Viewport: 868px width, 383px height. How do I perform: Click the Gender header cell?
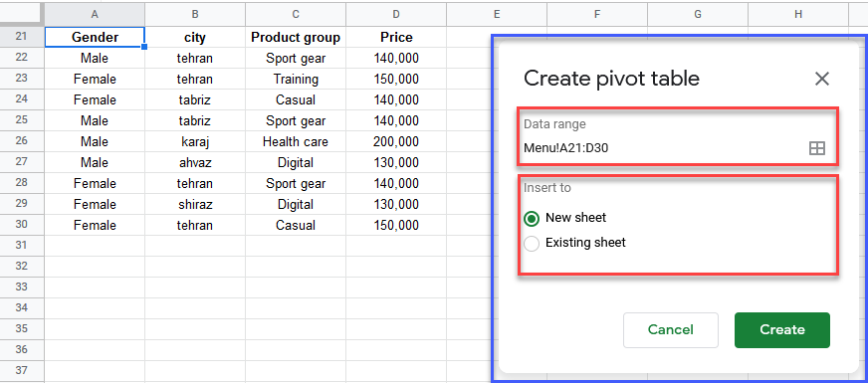tap(95, 37)
